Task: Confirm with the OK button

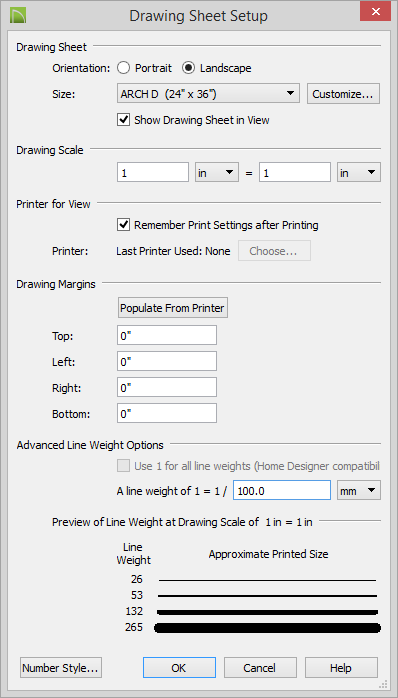Action: (x=179, y=668)
